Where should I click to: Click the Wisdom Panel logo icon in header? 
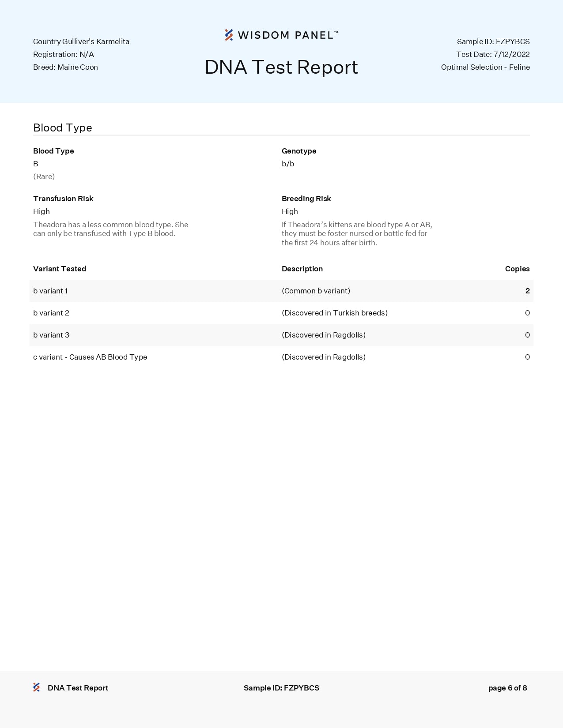tap(229, 35)
